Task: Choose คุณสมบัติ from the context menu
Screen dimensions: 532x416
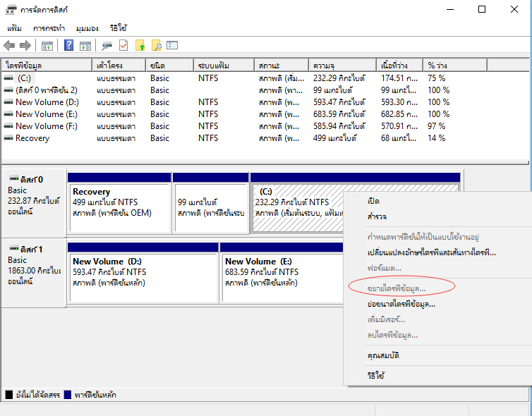Action: pyautogui.click(x=383, y=356)
